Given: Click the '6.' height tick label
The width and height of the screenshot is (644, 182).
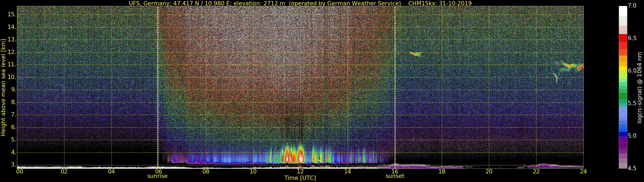Looking at the screenshot, I should click(x=13, y=127).
